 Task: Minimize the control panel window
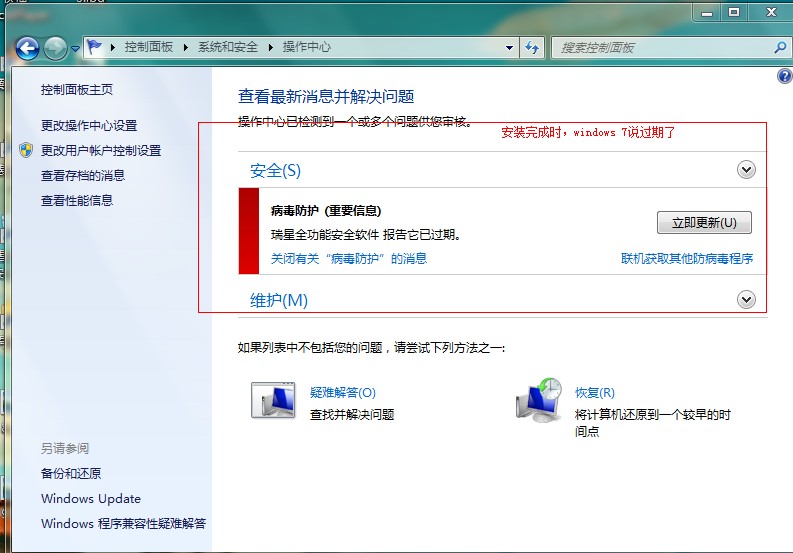[x=707, y=12]
